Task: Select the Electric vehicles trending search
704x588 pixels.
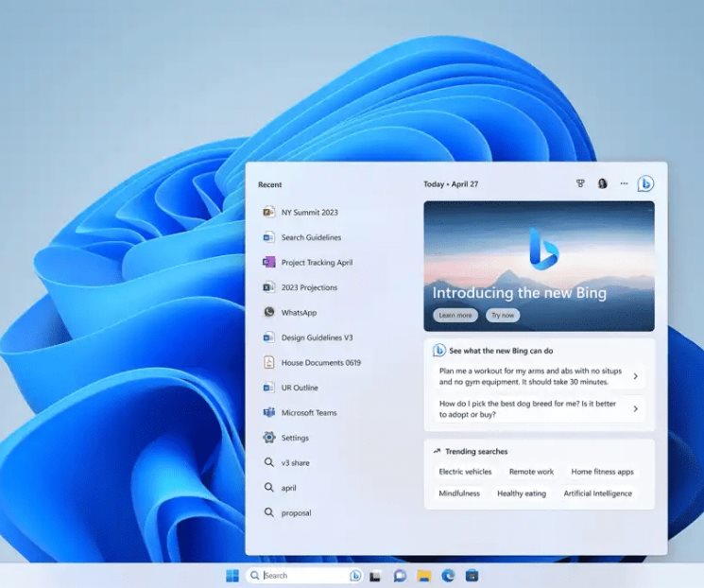Action: tap(465, 472)
